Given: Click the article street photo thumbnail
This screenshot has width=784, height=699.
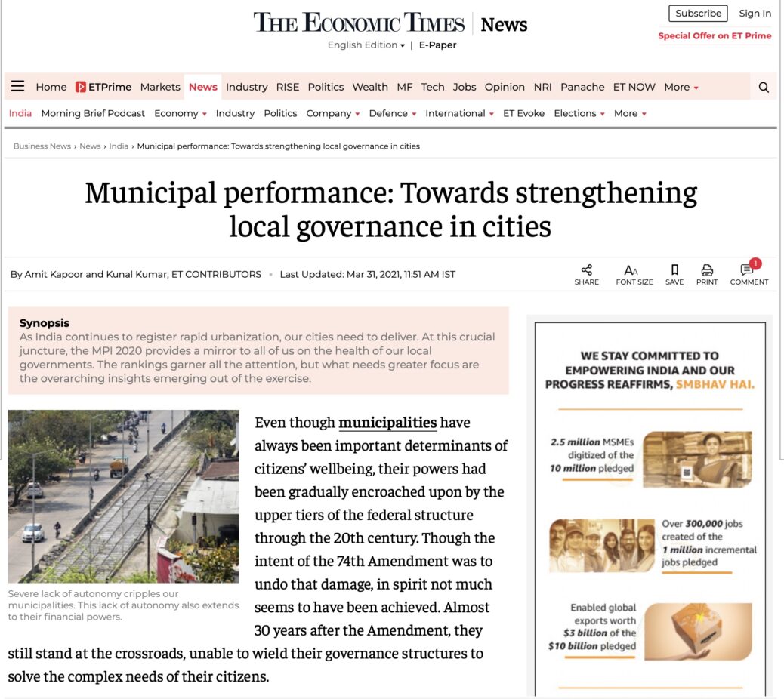Looking at the screenshot, I should tap(124, 496).
